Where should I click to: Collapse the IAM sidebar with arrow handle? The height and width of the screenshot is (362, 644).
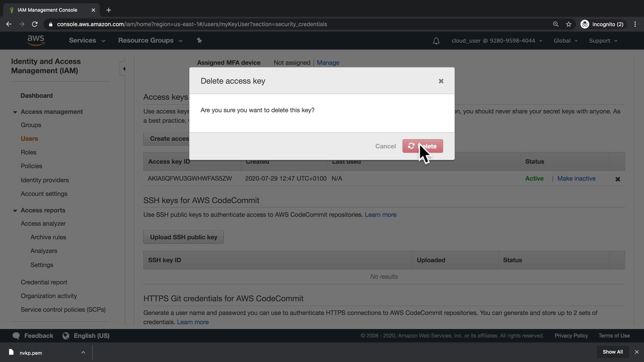click(x=124, y=69)
